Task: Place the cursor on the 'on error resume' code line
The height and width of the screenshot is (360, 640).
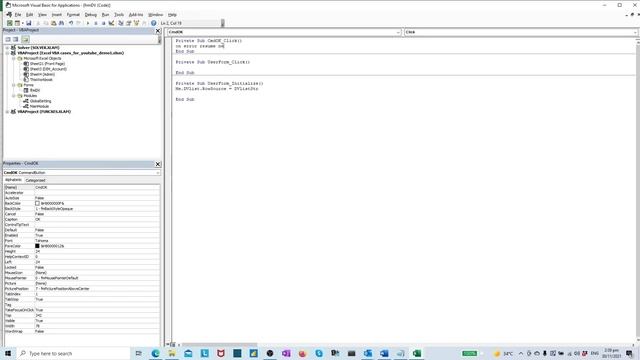Action: pos(200,46)
